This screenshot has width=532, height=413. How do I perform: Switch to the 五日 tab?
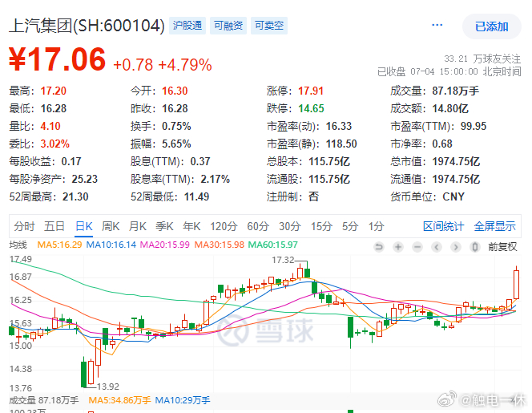pyautogui.click(x=54, y=226)
